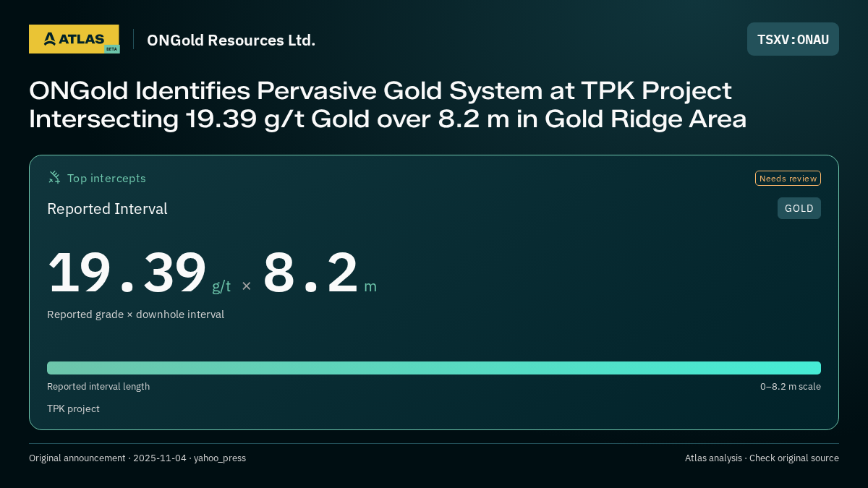
Task: Click the ONGold Resources Ltd. company name
Action: click(x=231, y=40)
